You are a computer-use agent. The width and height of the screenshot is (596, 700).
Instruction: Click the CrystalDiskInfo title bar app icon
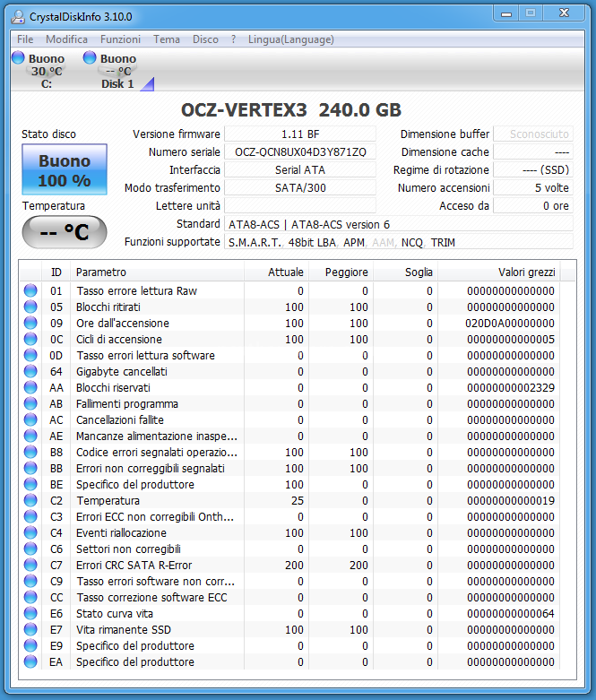pyautogui.click(x=18, y=17)
